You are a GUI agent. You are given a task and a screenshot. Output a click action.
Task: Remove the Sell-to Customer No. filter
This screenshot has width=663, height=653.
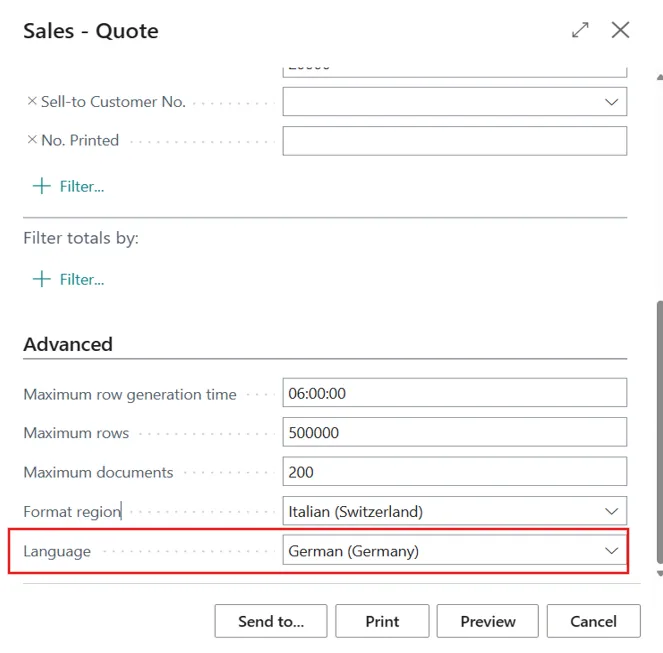pos(31,101)
